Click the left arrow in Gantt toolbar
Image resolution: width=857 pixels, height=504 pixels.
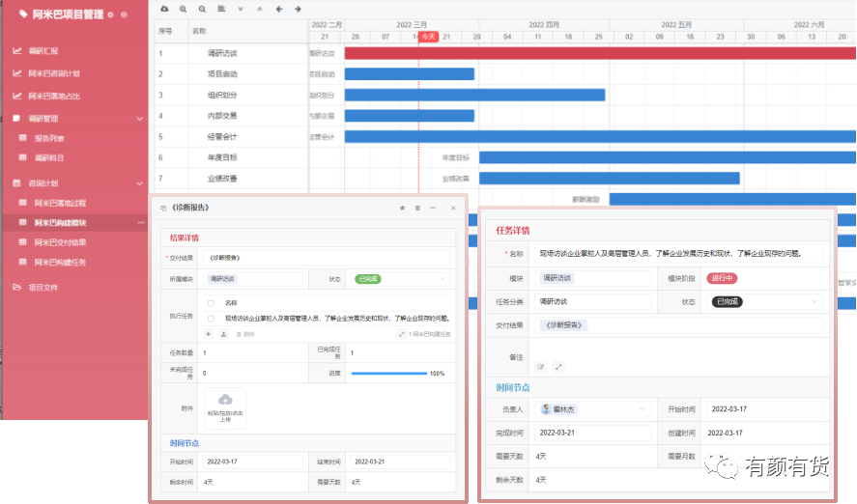tap(278, 9)
